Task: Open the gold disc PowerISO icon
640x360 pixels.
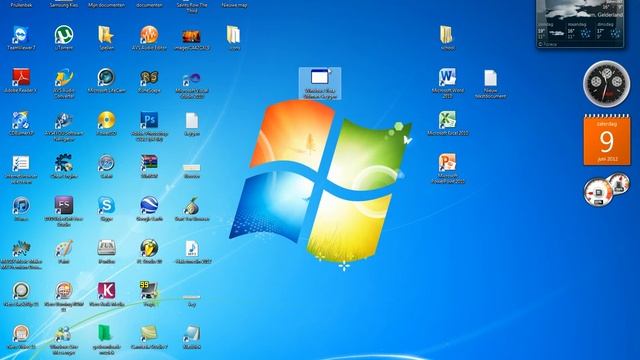Action: (x=106, y=120)
